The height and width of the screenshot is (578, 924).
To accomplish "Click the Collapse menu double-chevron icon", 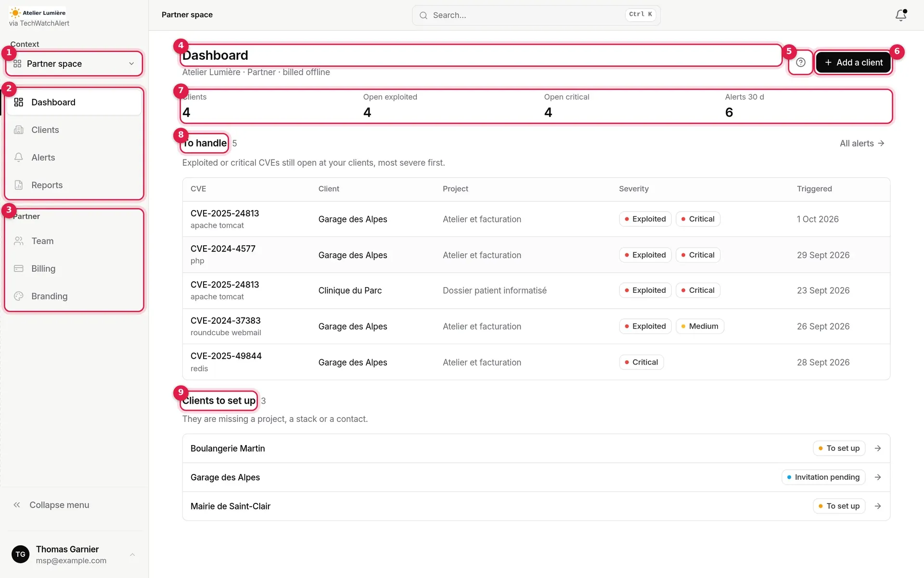I will coord(17,505).
